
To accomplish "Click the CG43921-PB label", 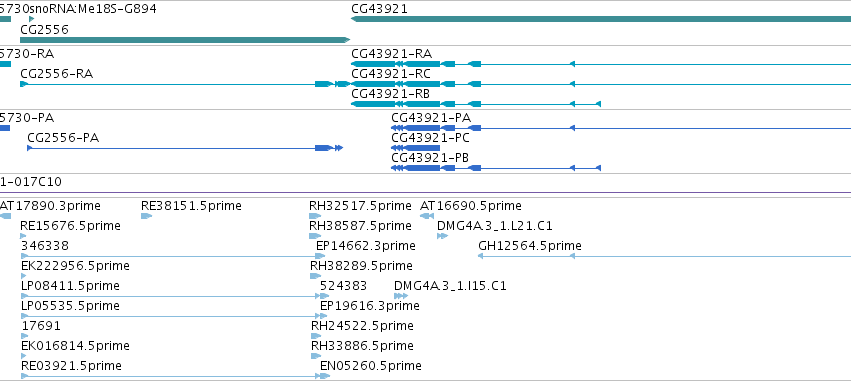I will (430, 158).
